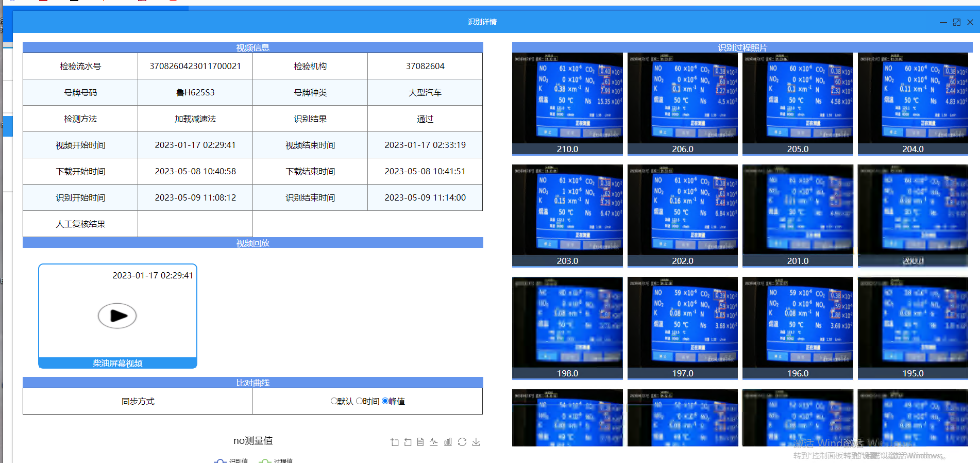Minimize the 识别详情 dialog
The image size is (980, 463).
click(x=943, y=22)
